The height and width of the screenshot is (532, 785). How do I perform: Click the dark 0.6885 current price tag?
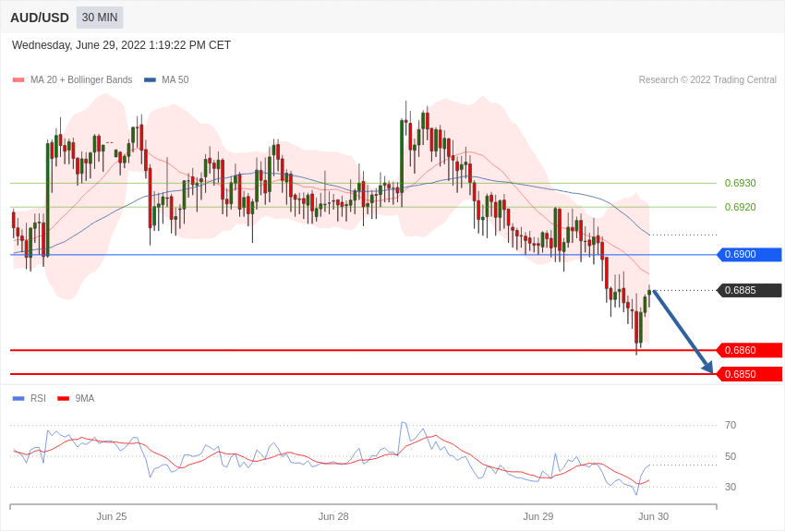click(750, 290)
